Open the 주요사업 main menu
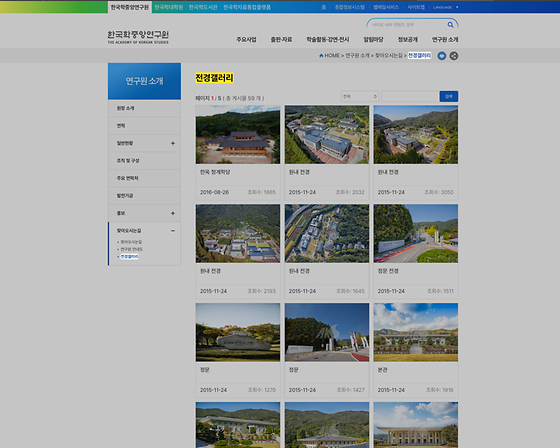560x448 pixels. pyautogui.click(x=246, y=39)
